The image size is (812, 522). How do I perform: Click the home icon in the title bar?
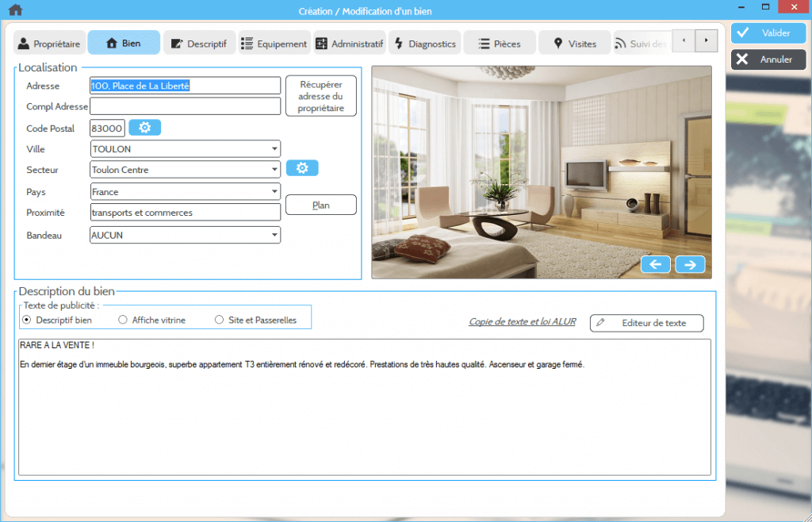click(x=15, y=10)
